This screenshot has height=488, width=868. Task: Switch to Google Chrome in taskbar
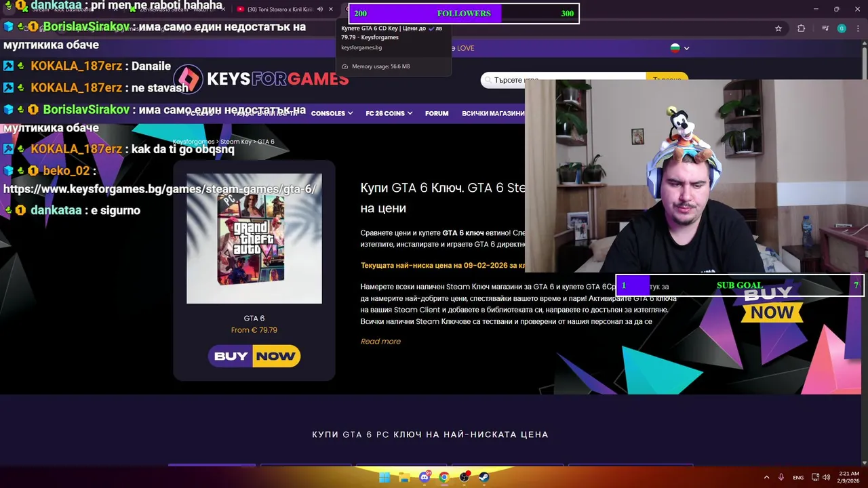[x=444, y=477]
